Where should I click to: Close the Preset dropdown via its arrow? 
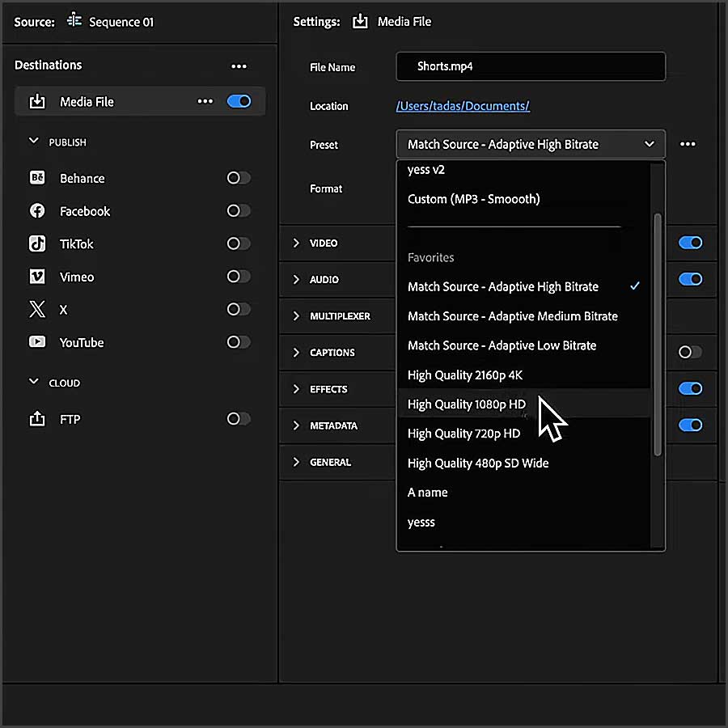649,144
